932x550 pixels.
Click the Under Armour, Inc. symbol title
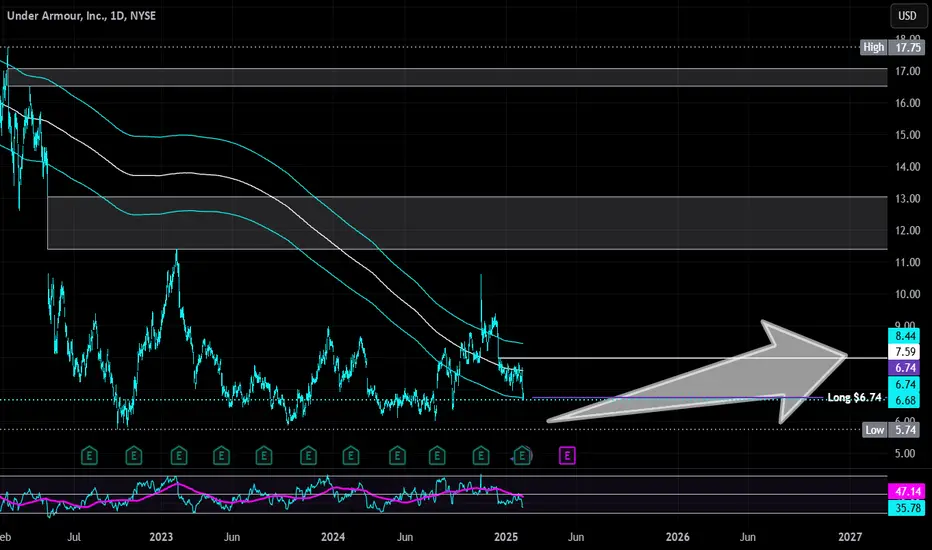coord(81,16)
